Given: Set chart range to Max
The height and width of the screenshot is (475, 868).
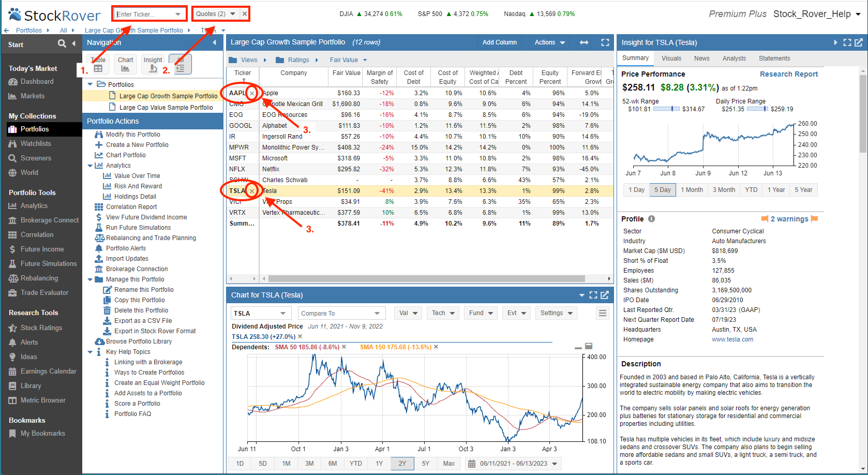Looking at the screenshot, I should click(449, 464).
